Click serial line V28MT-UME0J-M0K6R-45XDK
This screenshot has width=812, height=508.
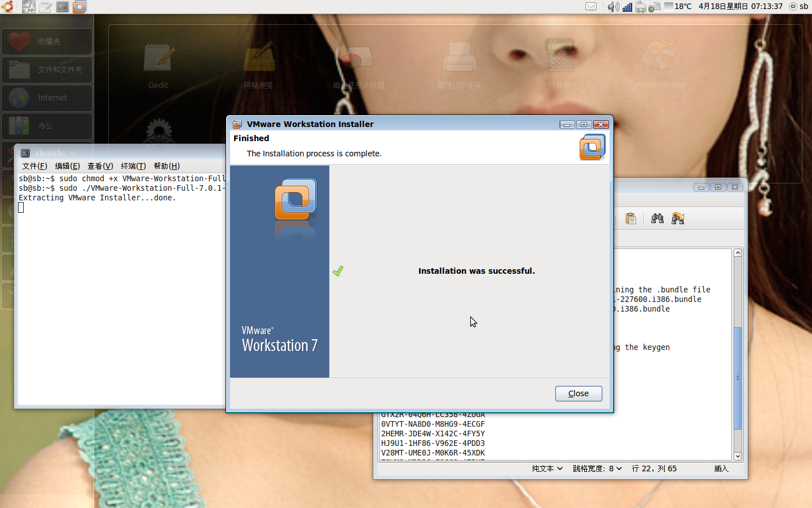[433, 453]
